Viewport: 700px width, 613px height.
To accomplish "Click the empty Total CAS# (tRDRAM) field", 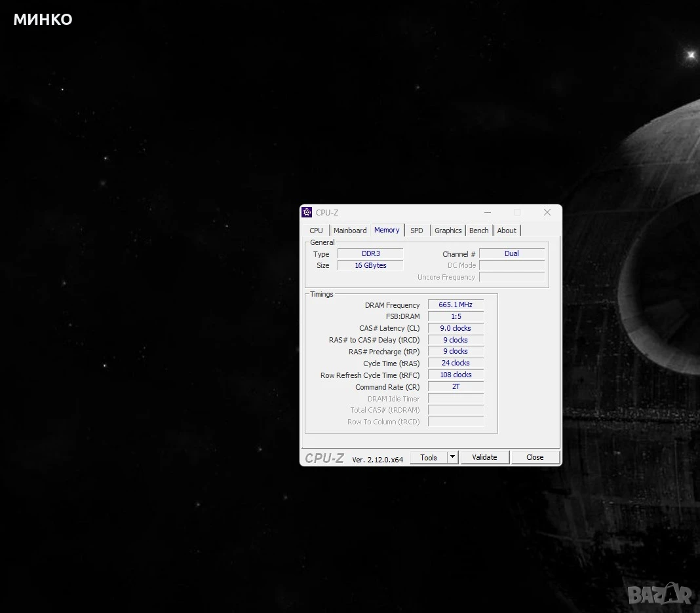I will [456, 409].
